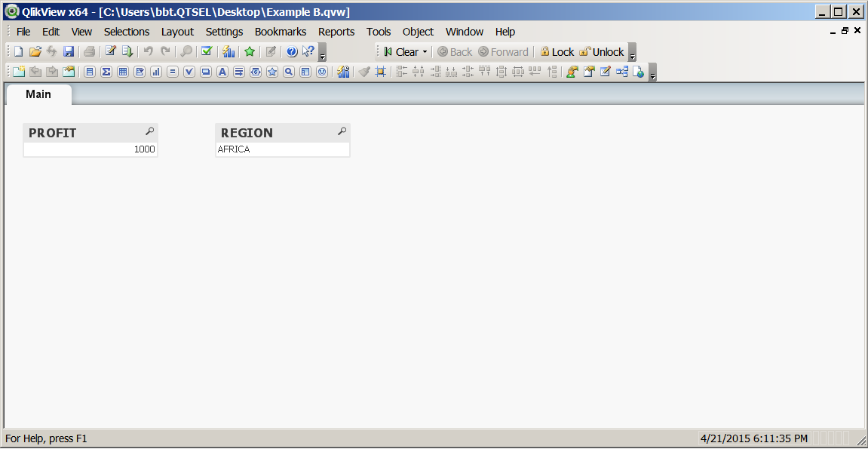Click the Add Sheet icon
The image size is (868, 449).
coord(20,72)
